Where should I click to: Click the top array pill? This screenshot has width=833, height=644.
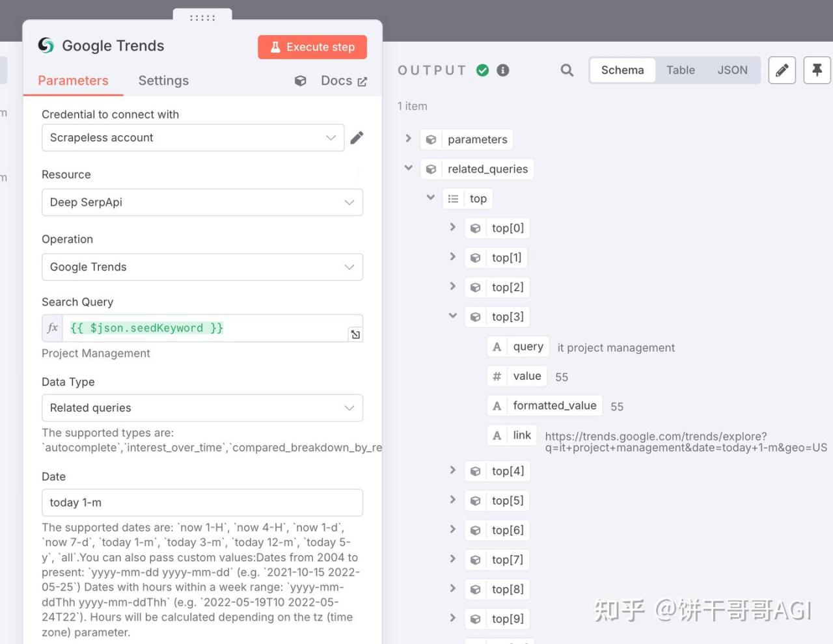point(467,198)
